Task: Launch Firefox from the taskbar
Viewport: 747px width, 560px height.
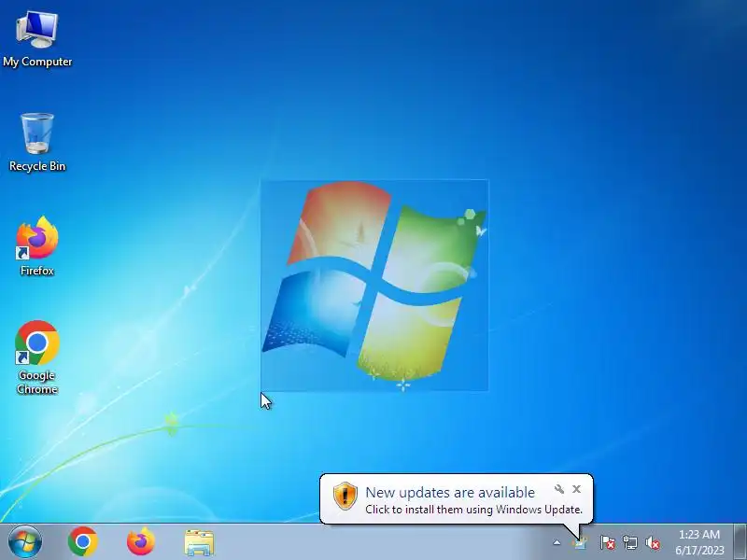Action: click(x=141, y=542)
